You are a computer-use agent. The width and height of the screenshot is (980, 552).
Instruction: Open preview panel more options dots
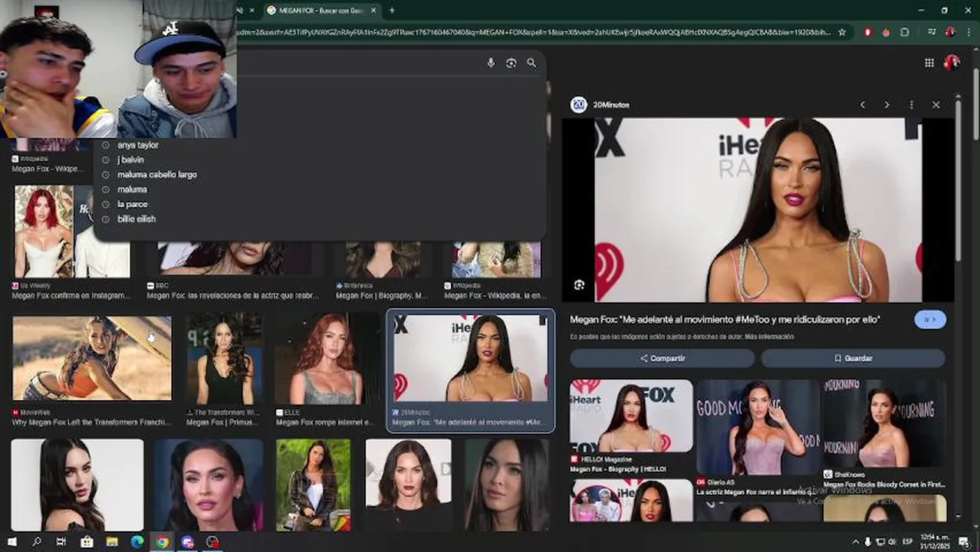(911, 104)
